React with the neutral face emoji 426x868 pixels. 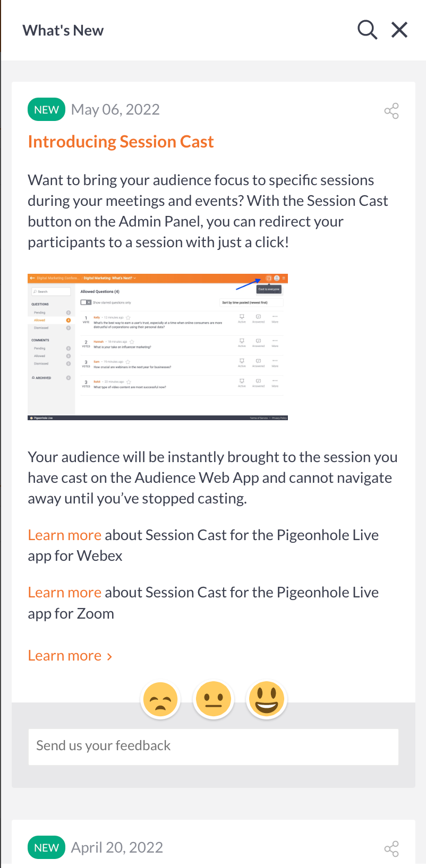pyautogui.click(x=214, y=700)
